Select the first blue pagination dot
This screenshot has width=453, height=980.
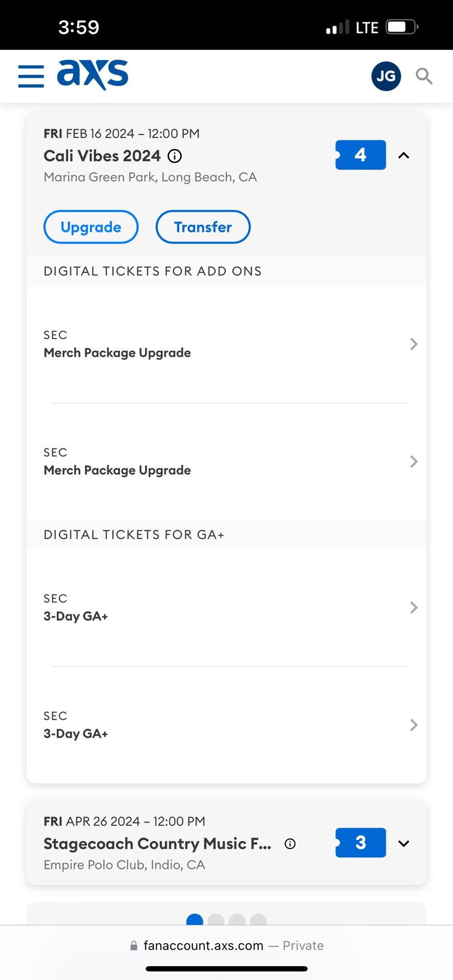pyautogui.click(x=195, y=920)
